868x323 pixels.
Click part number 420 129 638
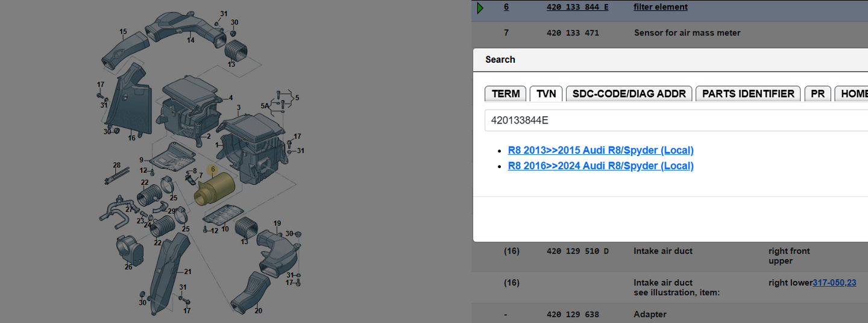[x=573, y=315]
